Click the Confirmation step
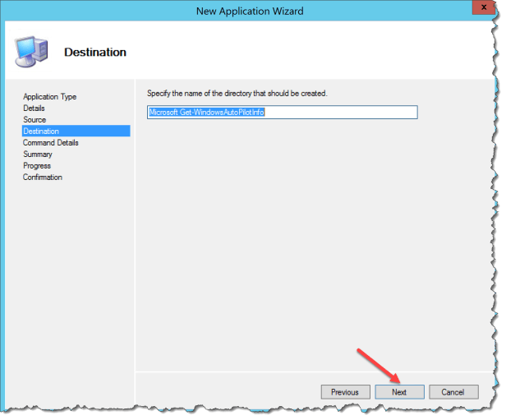This screenshot has width=506, height=420. (x=42, y=177)
